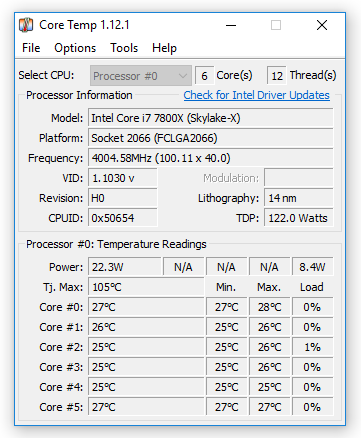Click Core #0 load value 0%
The width and height of the screenshot is (361, 438).
pos(313,307)
